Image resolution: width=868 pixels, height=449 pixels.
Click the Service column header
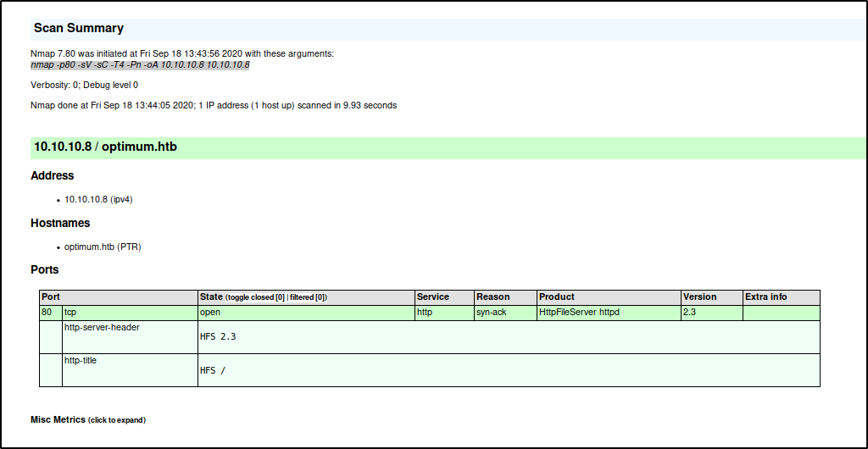coord(445,297)
